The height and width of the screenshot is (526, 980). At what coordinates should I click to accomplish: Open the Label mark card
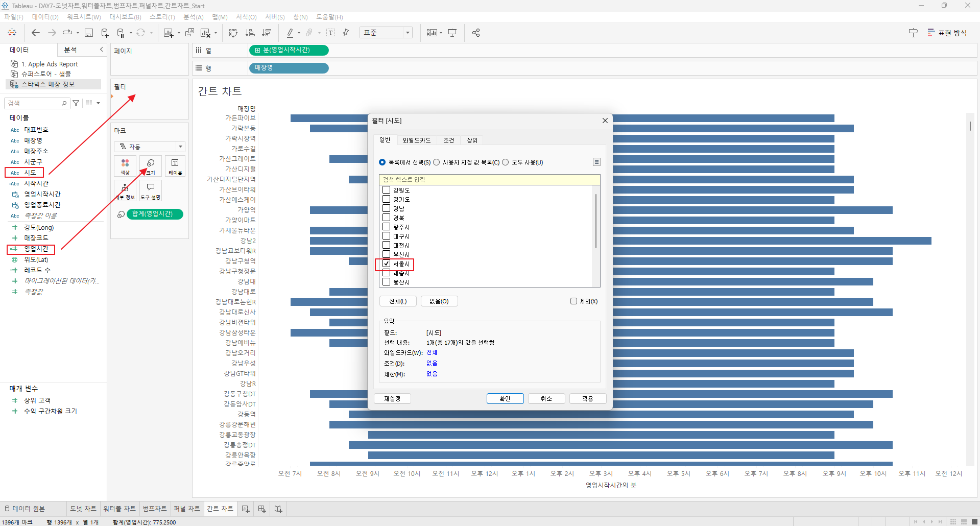[x=175, y=166]
